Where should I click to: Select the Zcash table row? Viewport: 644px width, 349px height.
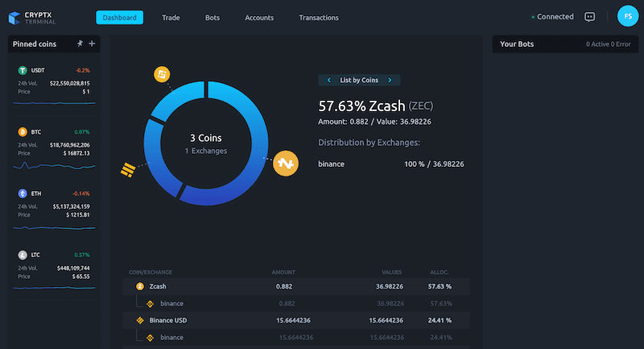(295, 286)
